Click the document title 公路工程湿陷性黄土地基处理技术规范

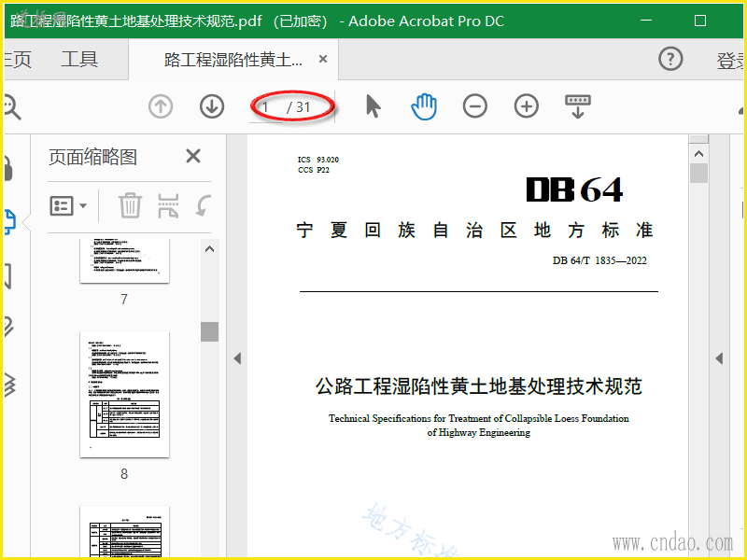tap(479, 386)
